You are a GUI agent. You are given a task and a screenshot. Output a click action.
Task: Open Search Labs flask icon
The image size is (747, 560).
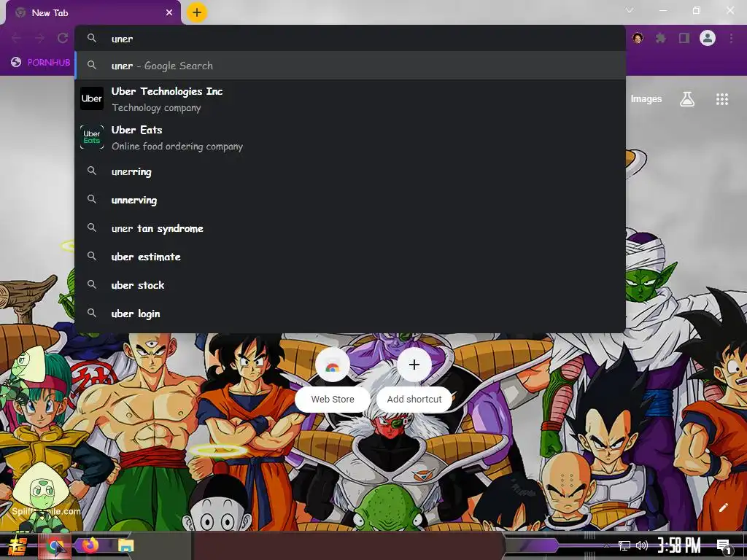687,99
